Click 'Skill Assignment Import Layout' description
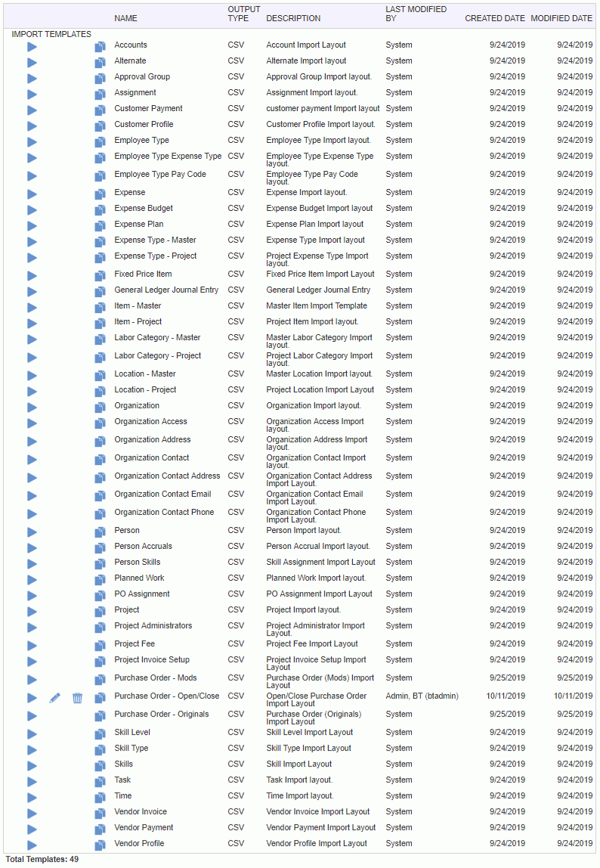 coord(320,562)
